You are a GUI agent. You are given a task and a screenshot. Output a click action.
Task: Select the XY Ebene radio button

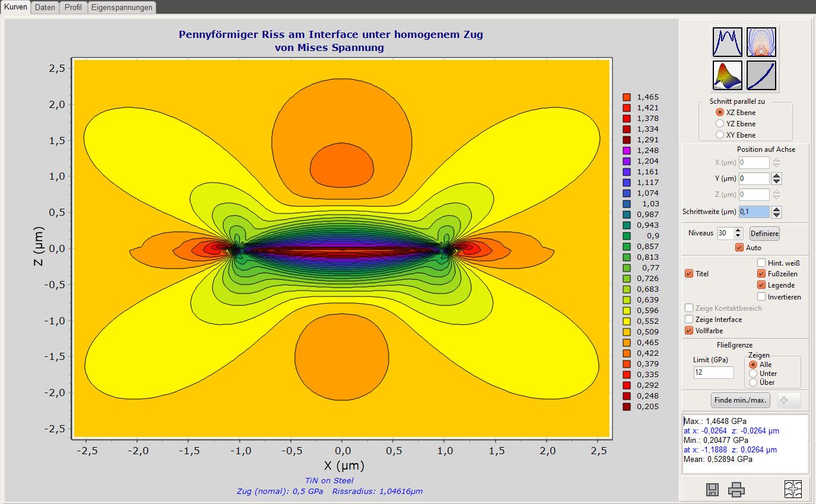coord(720,135)
